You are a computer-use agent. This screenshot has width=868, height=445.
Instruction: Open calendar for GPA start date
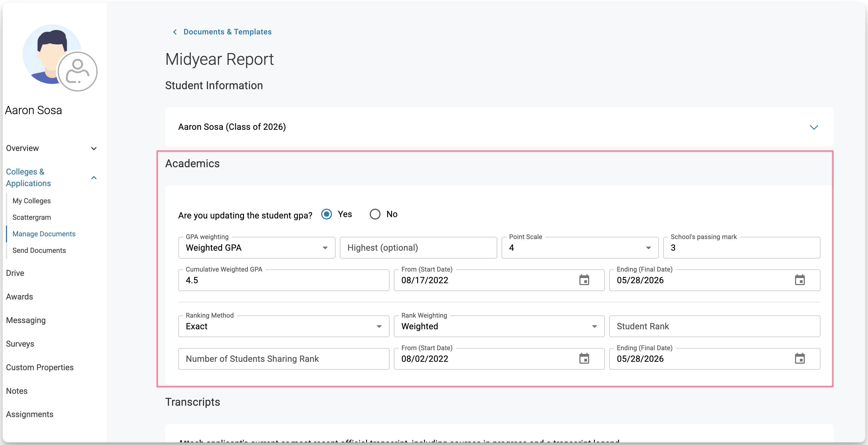[x=584, y=280]
